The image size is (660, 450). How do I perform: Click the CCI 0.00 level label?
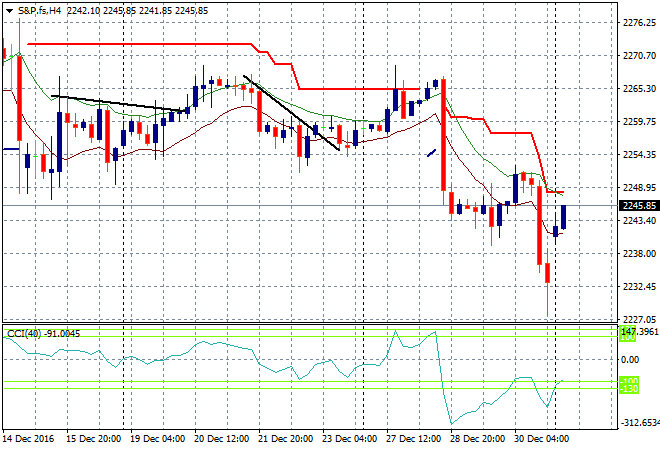click(x=630, y=359)
